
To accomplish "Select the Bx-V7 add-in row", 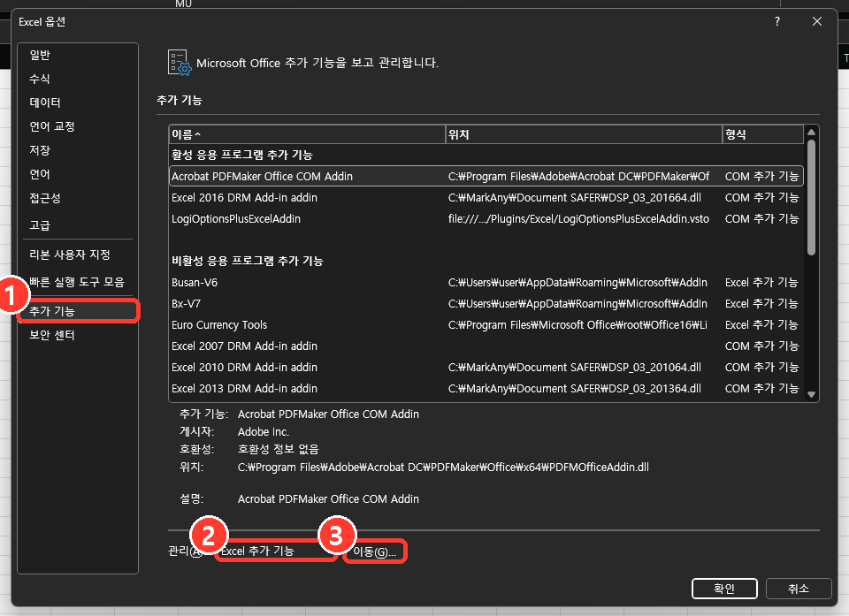I will click(486, 304).
